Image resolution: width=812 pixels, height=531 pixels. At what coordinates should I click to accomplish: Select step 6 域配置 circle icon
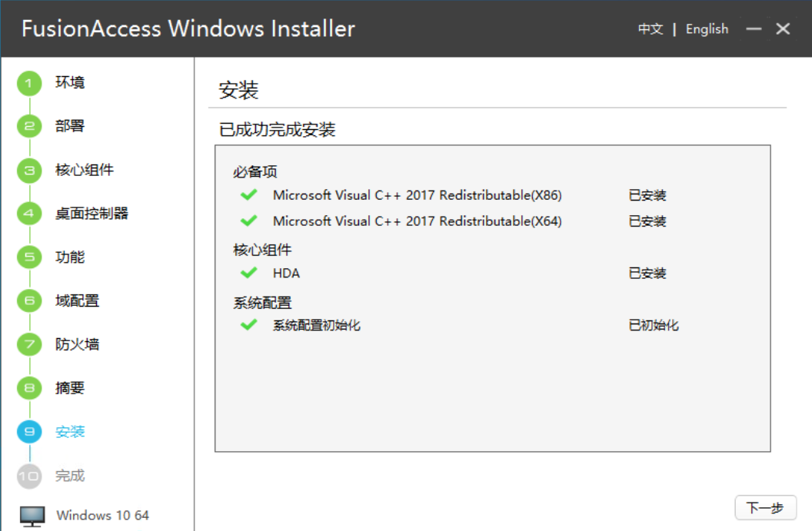[x=29, y=301]
